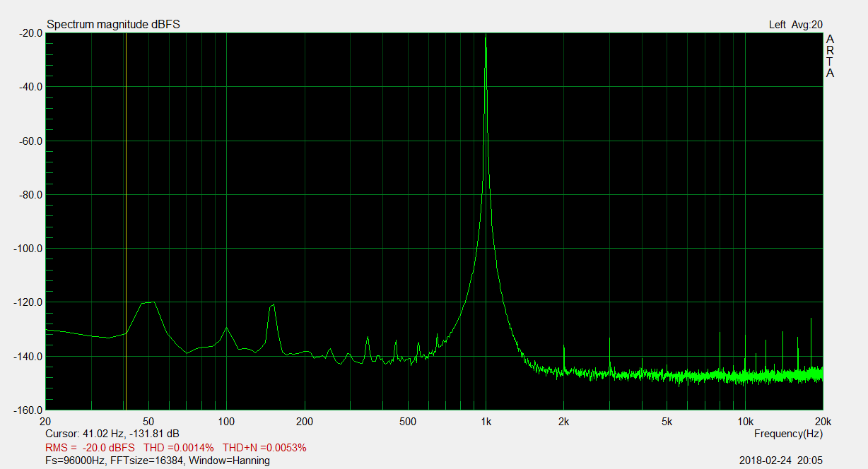Click the 1k label on the frequency axis
This screenshot has width=868, height=469.
pos(486,422)
